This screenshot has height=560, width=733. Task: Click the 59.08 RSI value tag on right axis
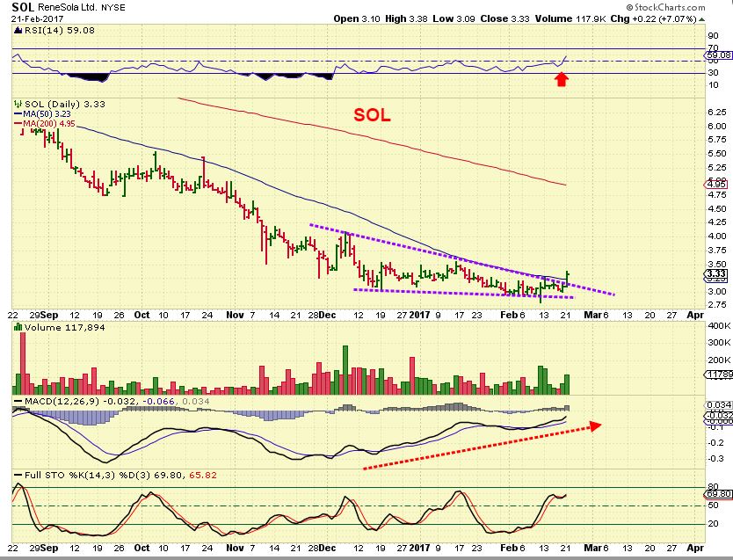719,55
